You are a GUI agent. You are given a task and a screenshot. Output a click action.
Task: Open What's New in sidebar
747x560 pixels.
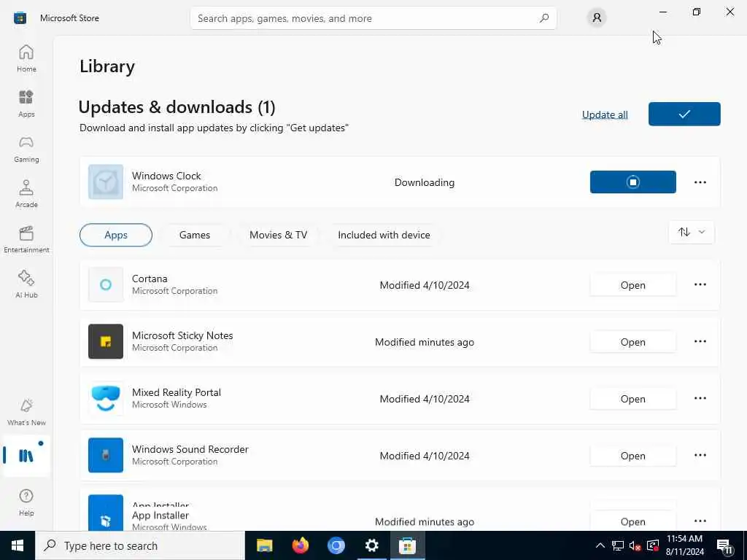(x=26, y=413)
